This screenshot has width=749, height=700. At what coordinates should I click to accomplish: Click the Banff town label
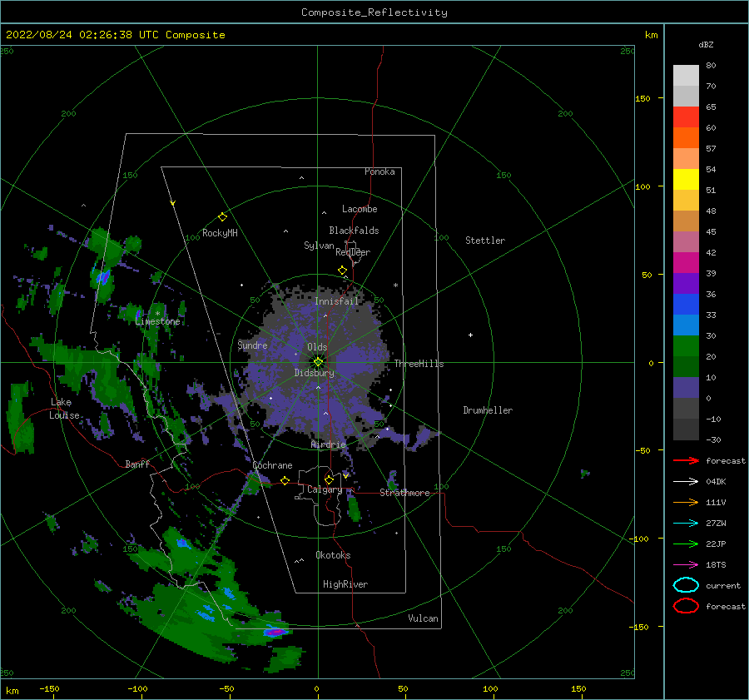[x=137, y=464]
